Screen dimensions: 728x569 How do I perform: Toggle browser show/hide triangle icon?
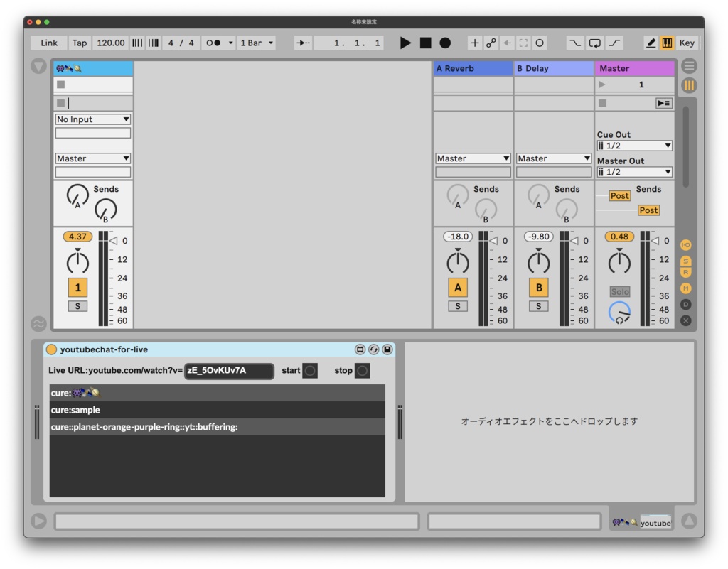[x=38, y=66]
